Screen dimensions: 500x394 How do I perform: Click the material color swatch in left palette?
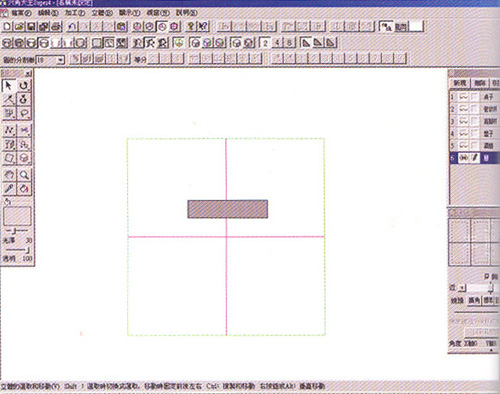click(17, 216)
